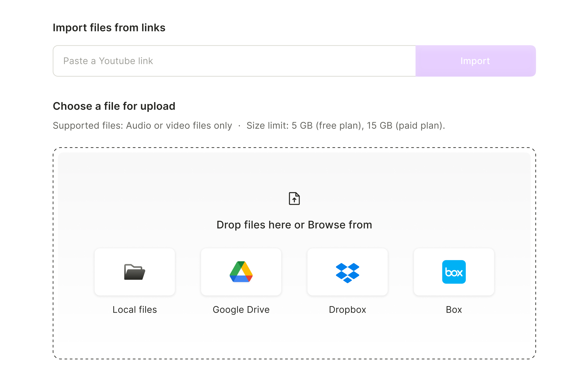Image resolution: width=588 pixels, height=379 pixels.
Task: Click the Local files folder icon
Action: 135,272
